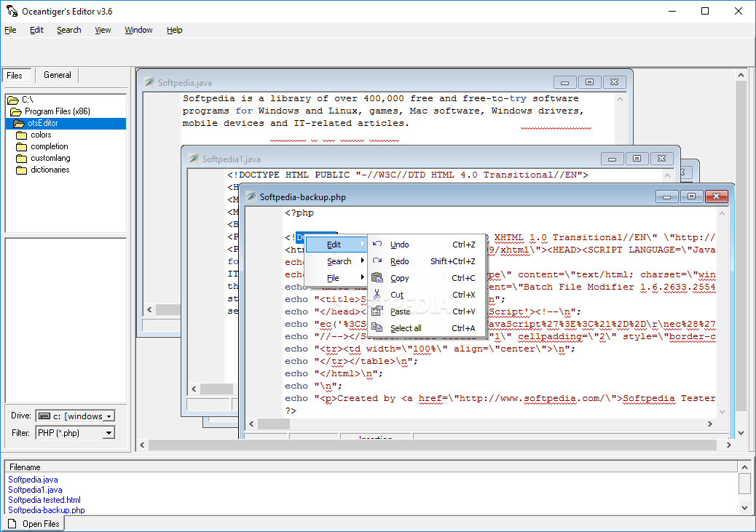
Task: Click file list scrollbar up arrow
Action: (x=744, y=467)
